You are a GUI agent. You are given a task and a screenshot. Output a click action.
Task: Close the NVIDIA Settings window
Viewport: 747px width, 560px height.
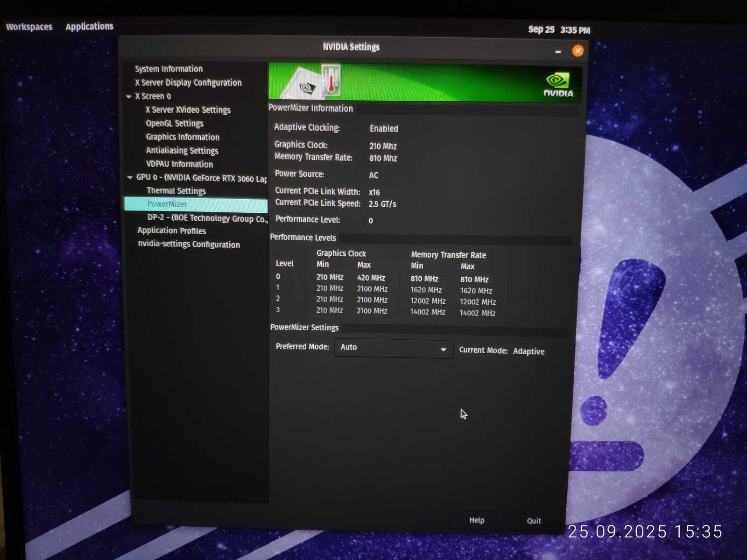point(578,51)
